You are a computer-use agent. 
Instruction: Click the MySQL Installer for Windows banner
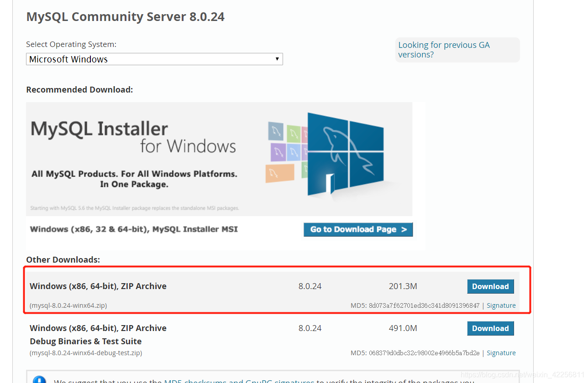(x=219, y=159)
